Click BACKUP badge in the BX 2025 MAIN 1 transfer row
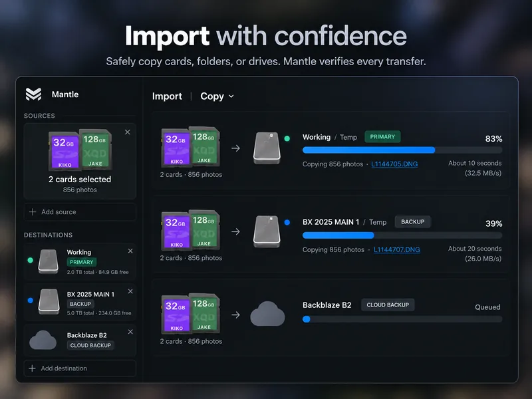This screenshot has height=399, width=532. click(x=412, y=222)
